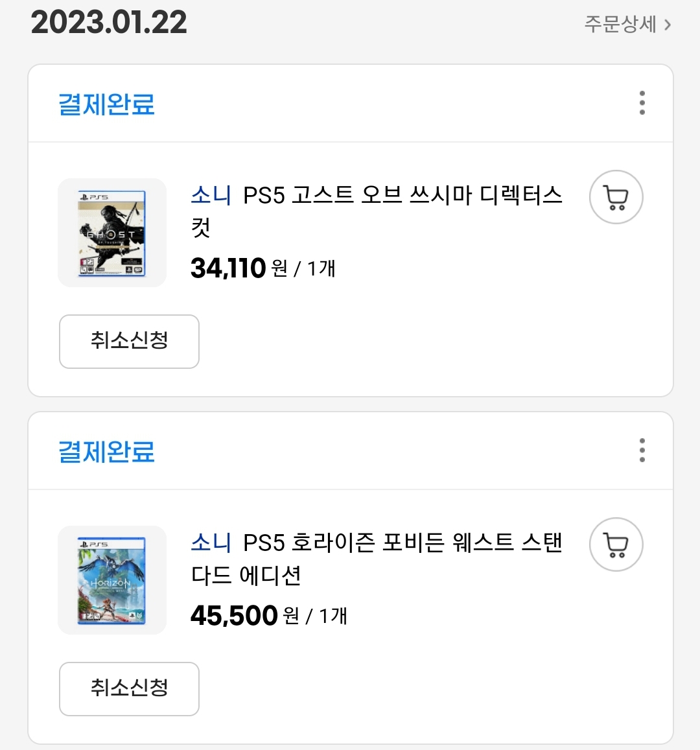
Task: Click 결제완료 status on the Ghost of Tsushima order
Action: 107,104
